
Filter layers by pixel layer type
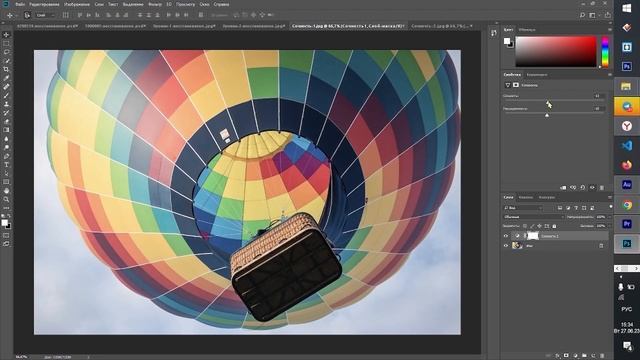coord(560,208)
